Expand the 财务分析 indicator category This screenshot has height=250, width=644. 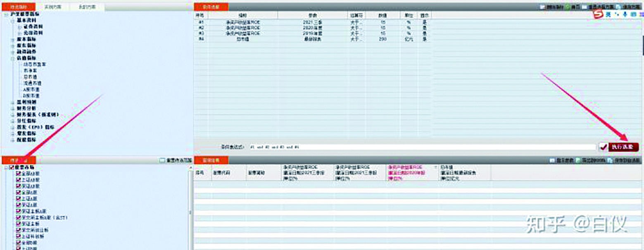[12, 108]
